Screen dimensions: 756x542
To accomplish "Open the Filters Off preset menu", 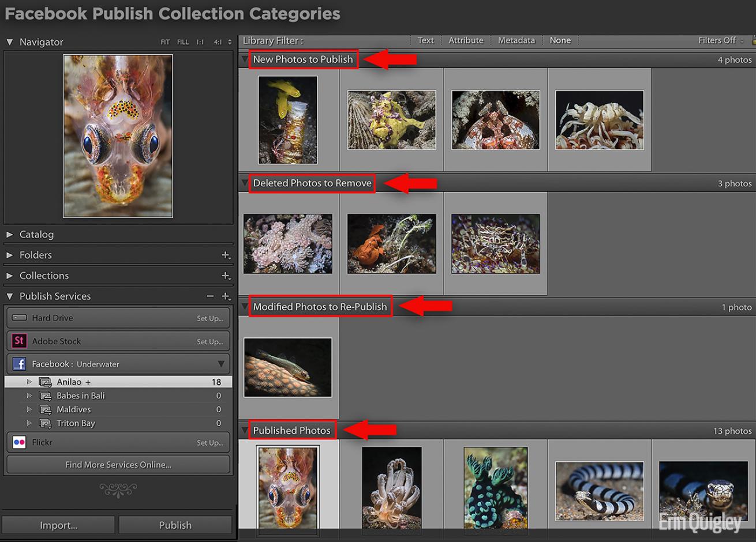I will pyautogui.click(x=721, y=40).
